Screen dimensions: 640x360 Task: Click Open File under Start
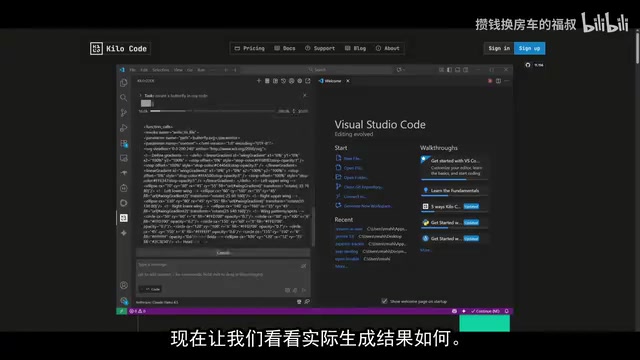[349, 168]
